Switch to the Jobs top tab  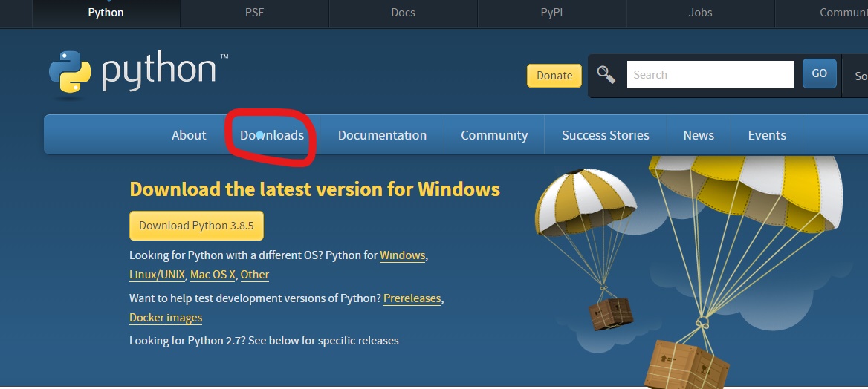(x=700, y=13)
